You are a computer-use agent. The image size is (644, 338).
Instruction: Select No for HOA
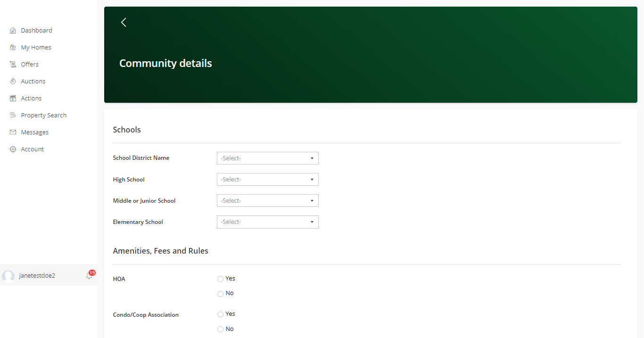coord(220,294)
